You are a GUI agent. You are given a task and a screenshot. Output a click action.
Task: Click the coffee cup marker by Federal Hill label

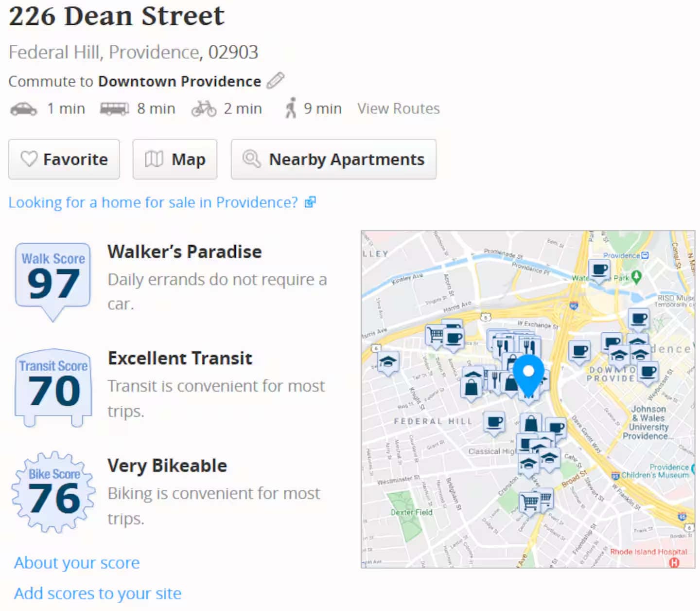point(495,422)
